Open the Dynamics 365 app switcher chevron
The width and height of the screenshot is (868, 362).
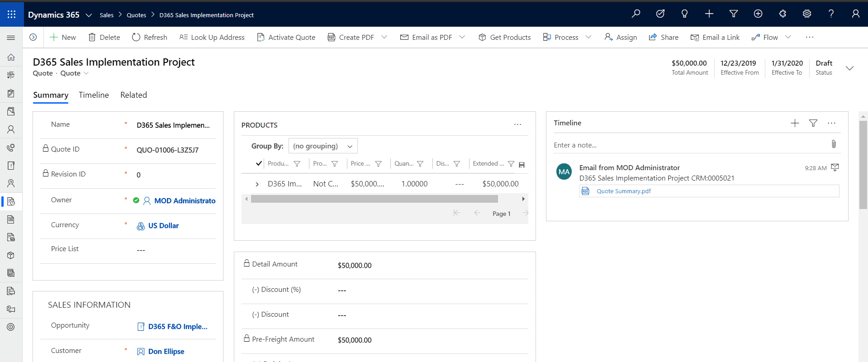[89, 15]
